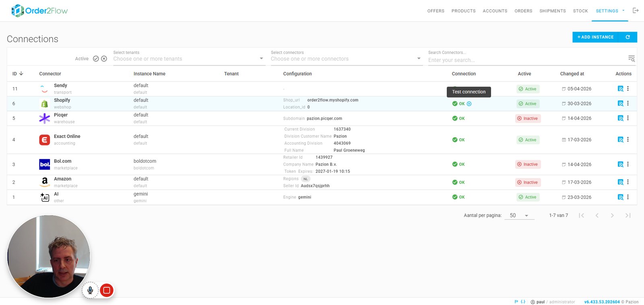Stop the recording with red button
Image resolution: width=644 pixels, height=305 pixels.
(107, 290)
